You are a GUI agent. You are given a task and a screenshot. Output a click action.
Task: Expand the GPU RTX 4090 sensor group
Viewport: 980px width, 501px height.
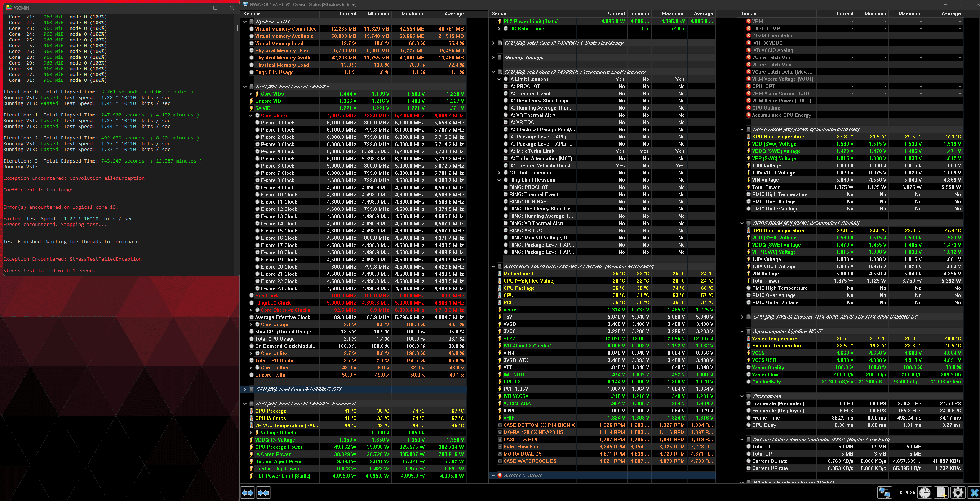coord(742,317)
